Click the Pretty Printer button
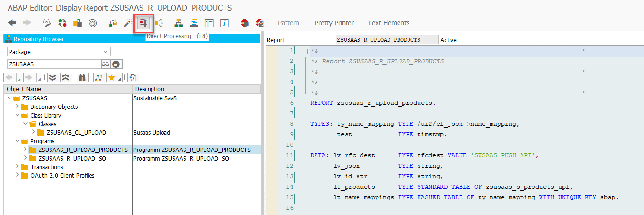This screenshot has width=644, height=215. tap(334, 23)
